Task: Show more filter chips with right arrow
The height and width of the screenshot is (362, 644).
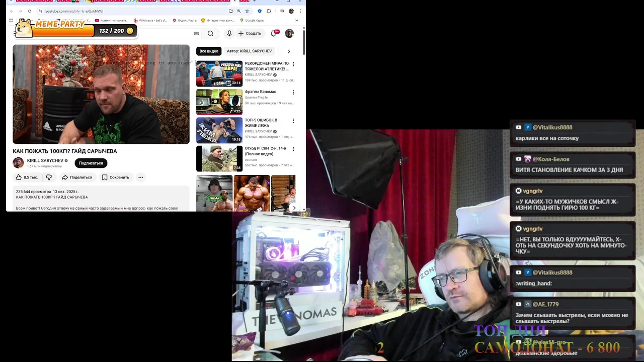Action: (289, 51)
